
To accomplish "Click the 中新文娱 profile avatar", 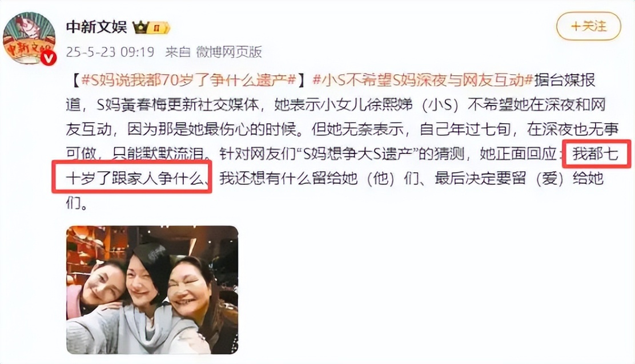I will [x=29, y=38].
